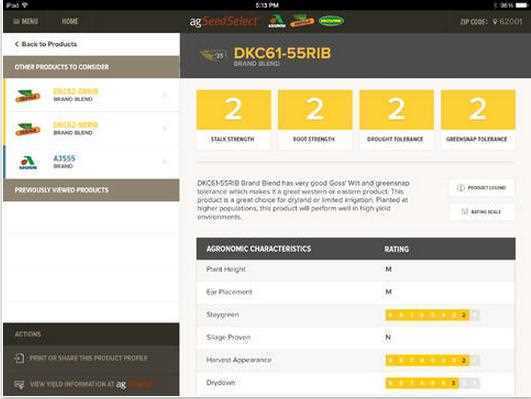This screenshot has width=531, height=399.
Task: Click the Back to Products chevron
Action: tap(17, 44)
